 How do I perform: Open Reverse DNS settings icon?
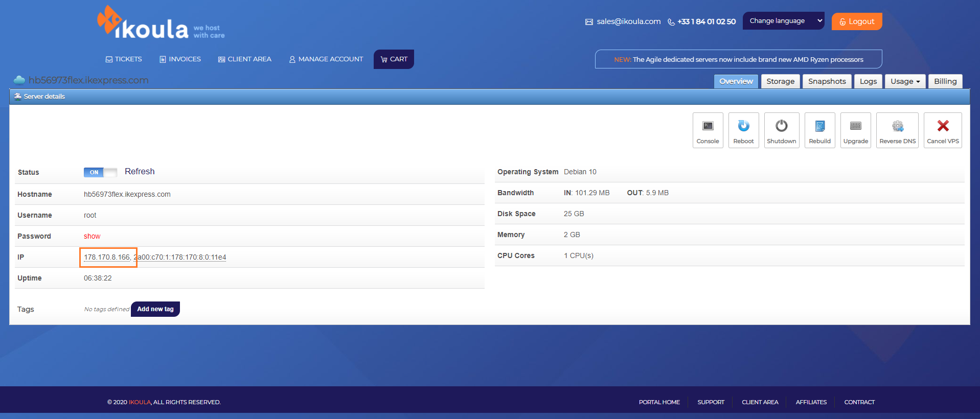pyautogui.click(x=897, y=130)
